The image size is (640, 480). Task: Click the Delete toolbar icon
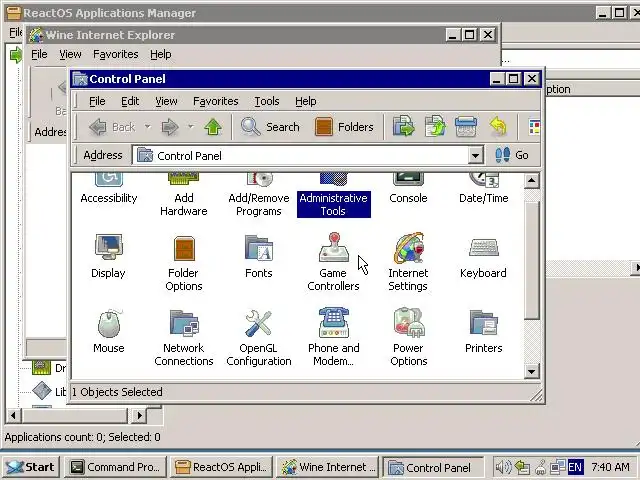[x=466, y=126]
